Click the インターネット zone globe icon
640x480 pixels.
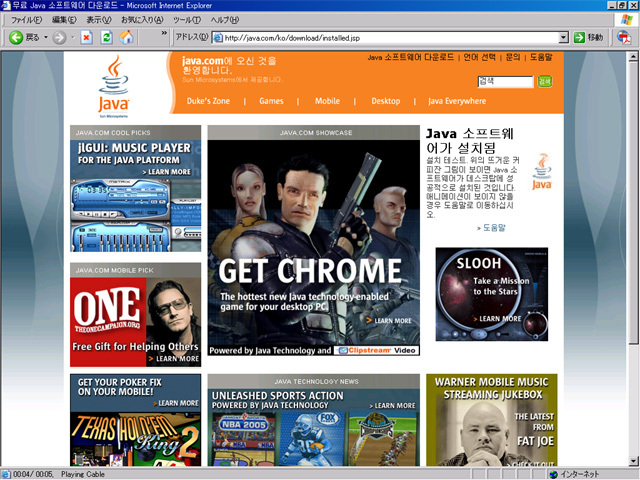click(553, 474)
